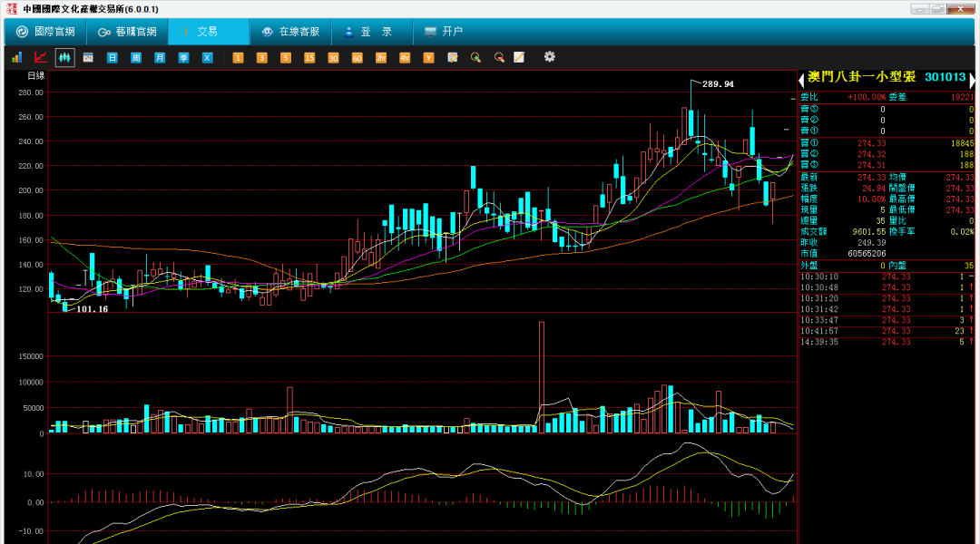Open the 藝購官網 tab
The image size is (980, 544).
[128, 31]
